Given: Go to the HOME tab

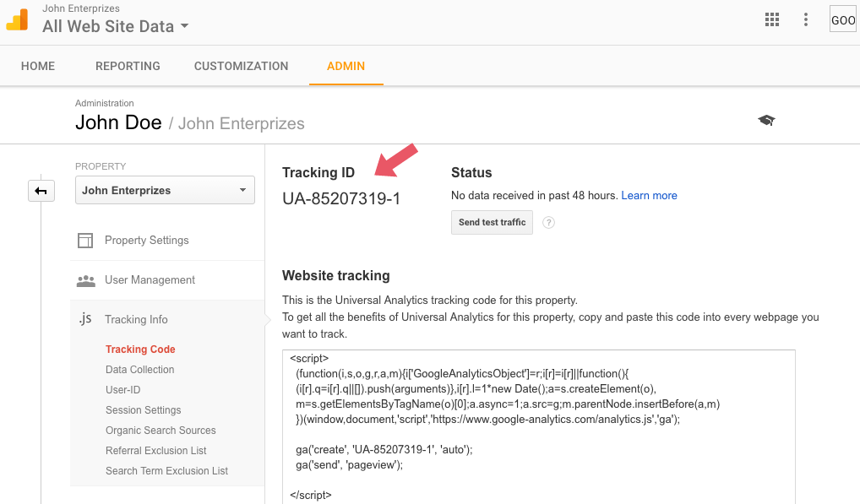Looking at the screenshot, I should 38,66.
